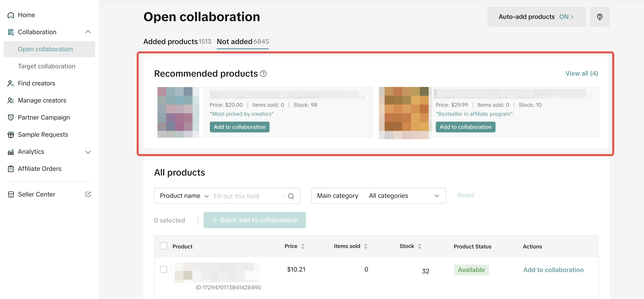The width and height of the screenshot is (644, 299).
Task: Click the lightbulb help icon at top right
Action: pos(599,17)
